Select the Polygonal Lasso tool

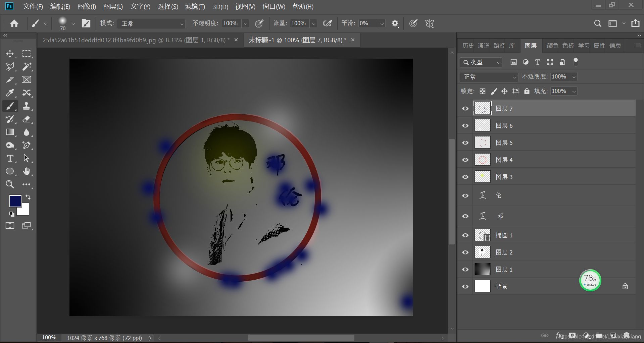tap(10, 67)
